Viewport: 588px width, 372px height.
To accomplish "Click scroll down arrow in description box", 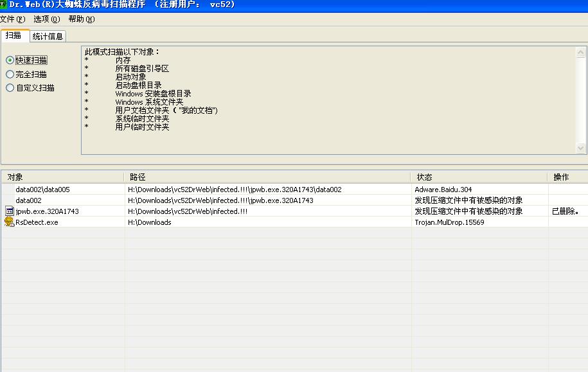I will (x=580, y=148).
